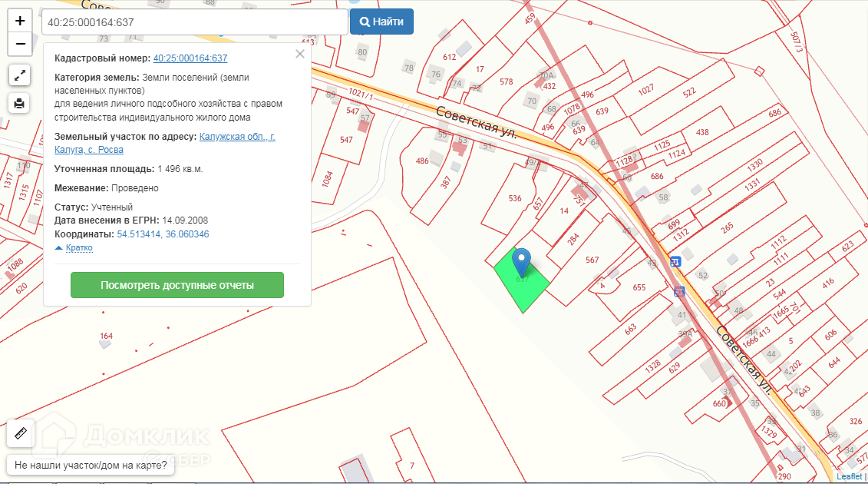This screenshot has height=484, width=868.
Task: Select parcel labeled 620 on map
Action: [21, 288]
